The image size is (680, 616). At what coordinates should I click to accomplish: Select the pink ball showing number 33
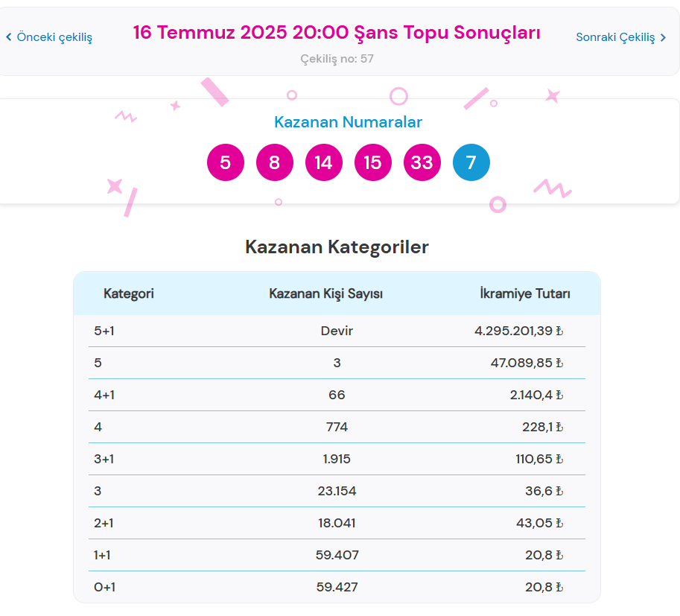coord(422,162)
